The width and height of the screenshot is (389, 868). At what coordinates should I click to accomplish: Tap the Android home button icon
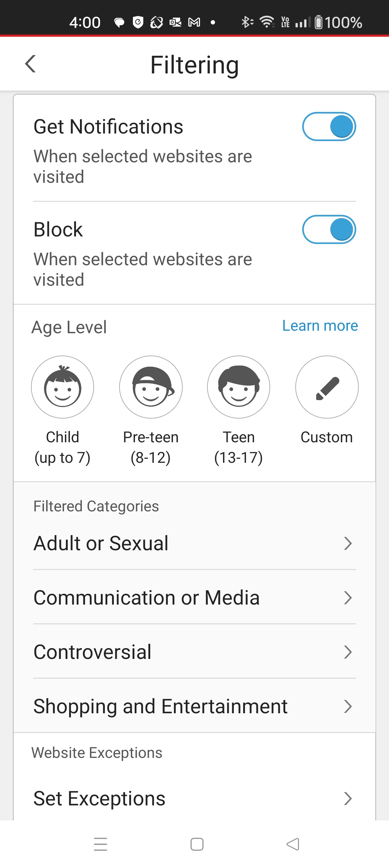tap(197, 844)
